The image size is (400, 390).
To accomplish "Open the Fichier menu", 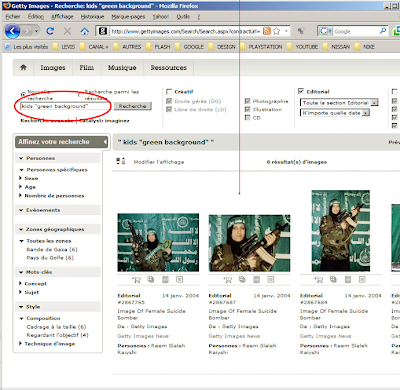I will pos(13,17).
